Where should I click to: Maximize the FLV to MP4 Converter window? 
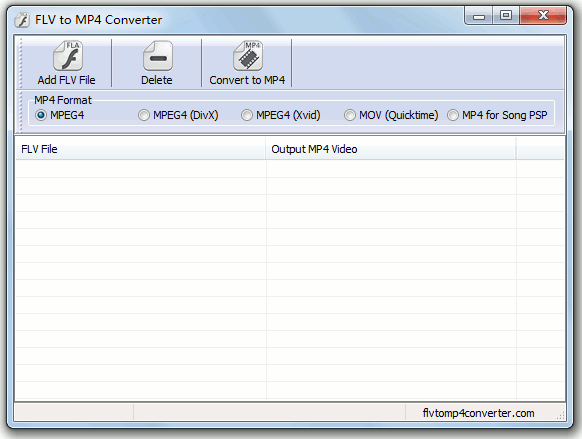[506, 16]
